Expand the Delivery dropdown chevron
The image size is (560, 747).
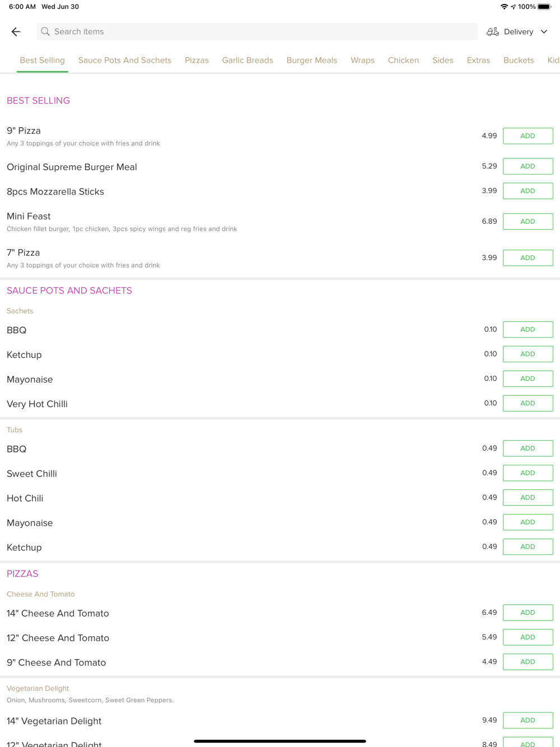tap(544, 32)
